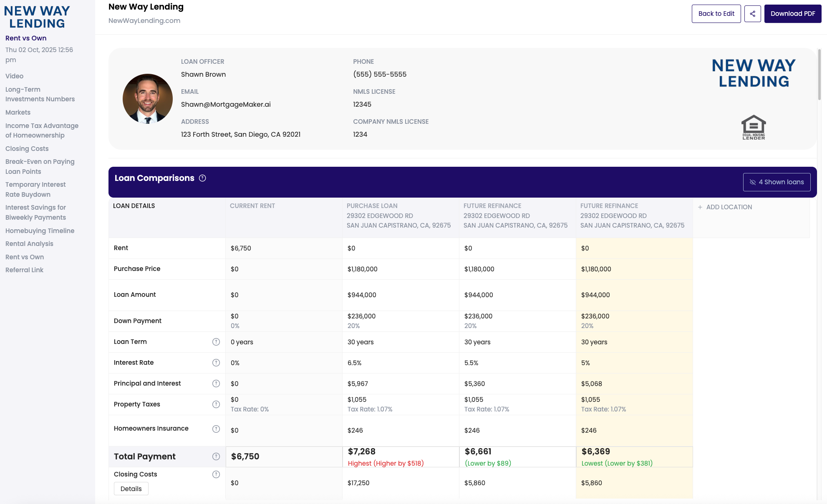Screen dimensions: 827x504
Task: Open Loan Comparisons help icon
Action: coord(202,178)
